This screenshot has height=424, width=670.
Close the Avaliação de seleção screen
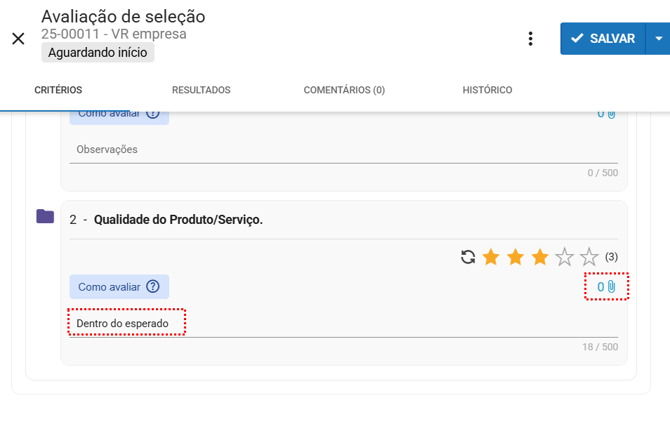(x=18, y=39)
